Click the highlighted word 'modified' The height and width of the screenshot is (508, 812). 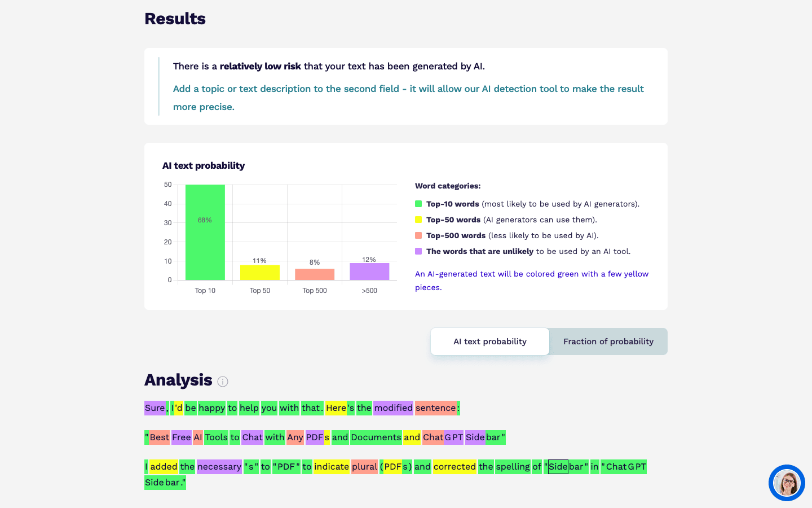click(x=393, y=408)
